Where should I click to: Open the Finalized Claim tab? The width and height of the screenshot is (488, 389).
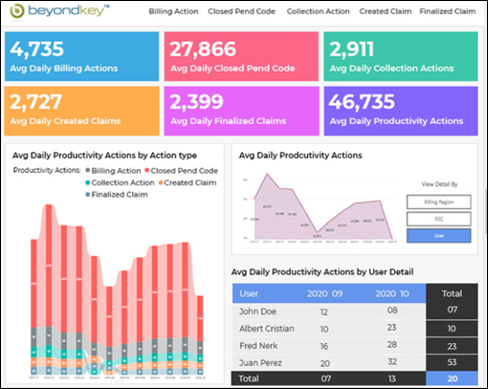click(448, 11)
